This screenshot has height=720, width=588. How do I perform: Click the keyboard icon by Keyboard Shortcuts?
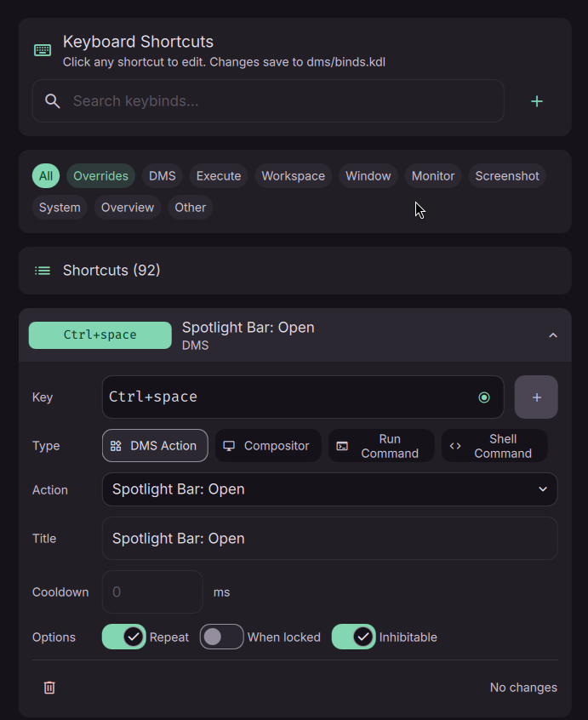43,50
